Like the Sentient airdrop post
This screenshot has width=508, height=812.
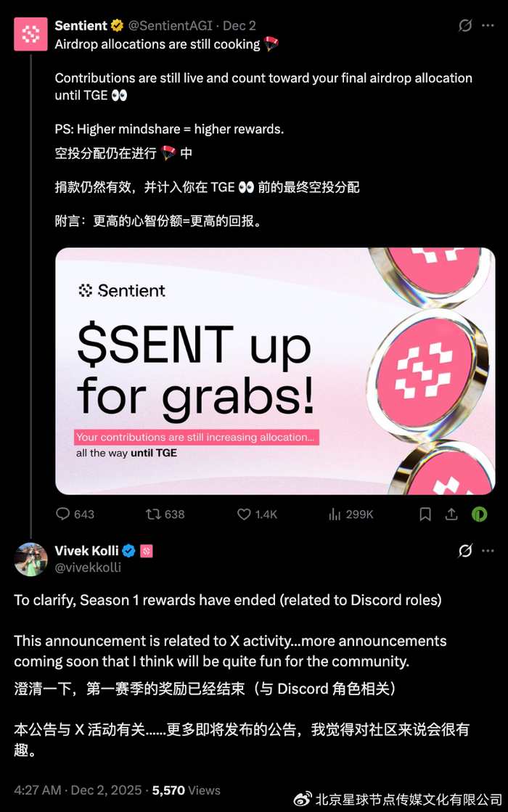[244, 514]
